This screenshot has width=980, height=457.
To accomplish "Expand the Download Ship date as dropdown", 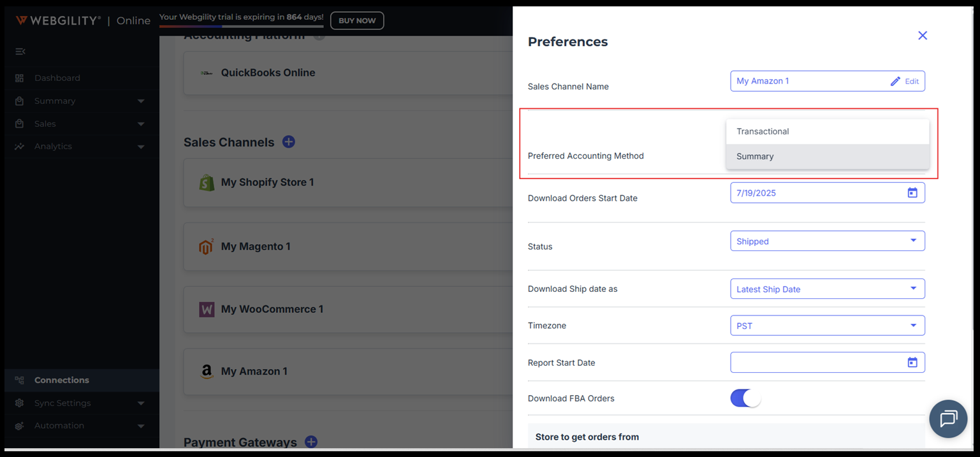I will click(827, 289).
